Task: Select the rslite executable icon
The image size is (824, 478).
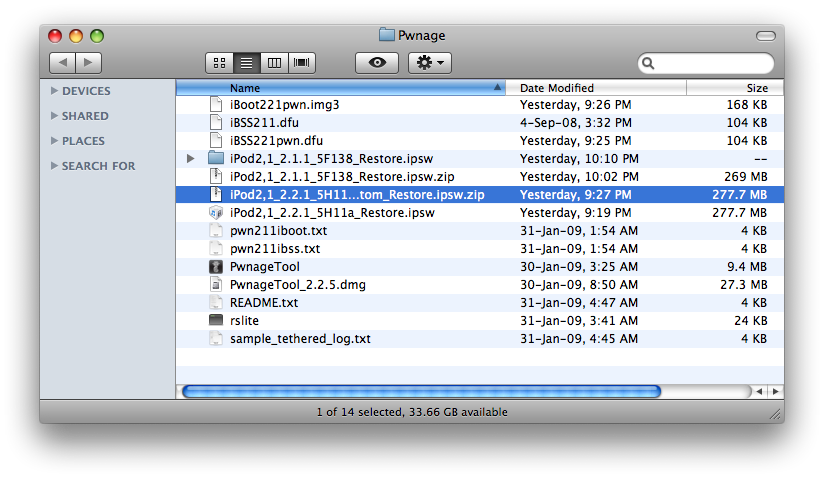Action: pos(216,321)
